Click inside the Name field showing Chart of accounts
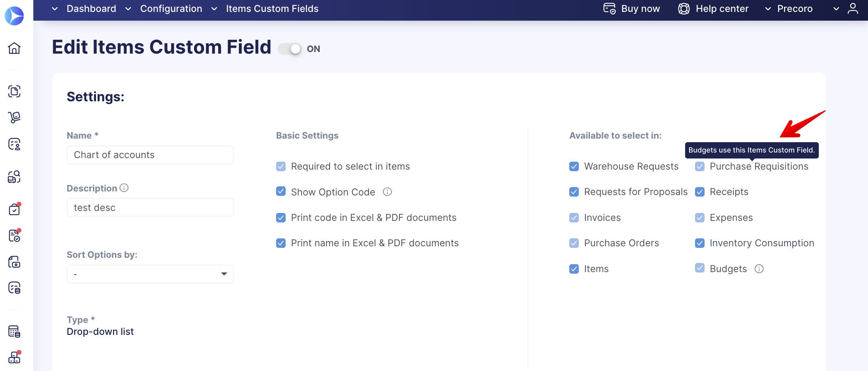 150,155
